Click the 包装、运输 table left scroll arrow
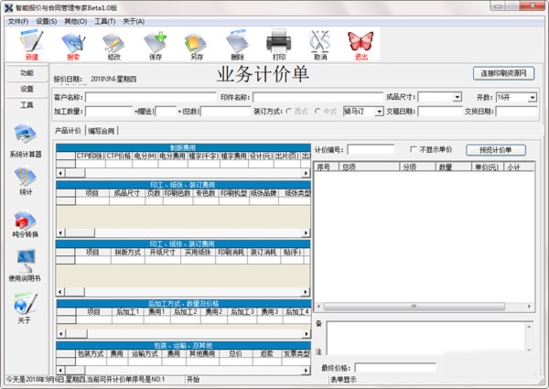This screenshot has height=389, width=549. pos(61,370)
